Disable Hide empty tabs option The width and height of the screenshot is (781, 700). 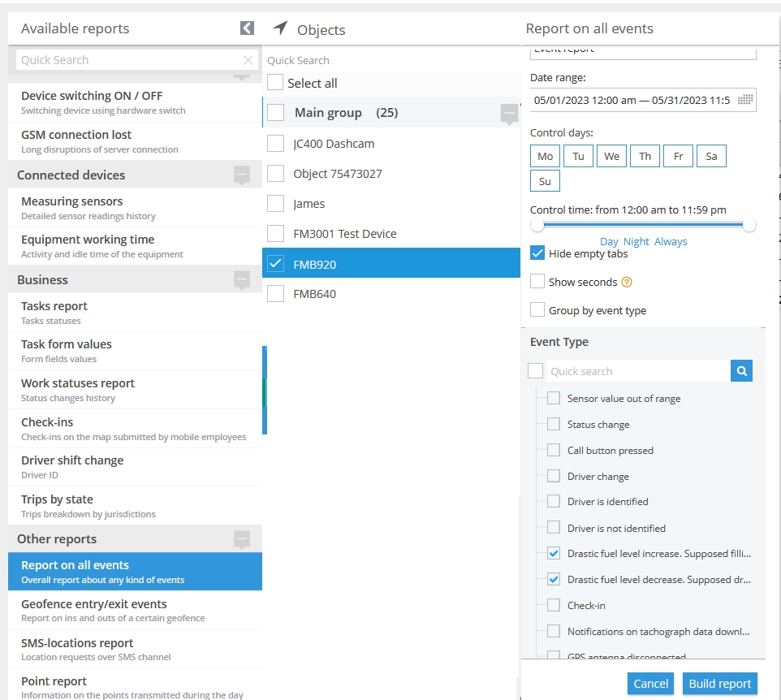537,253
